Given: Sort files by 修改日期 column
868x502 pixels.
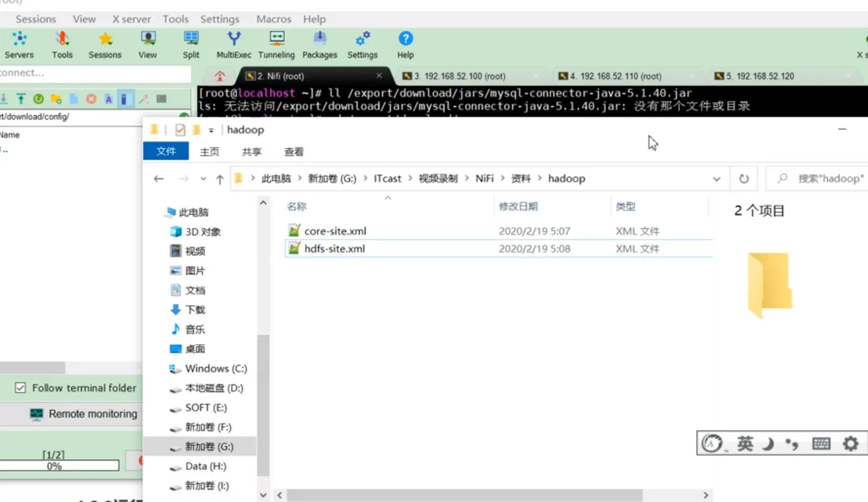Looking at the screenshot, I should 518,207.
